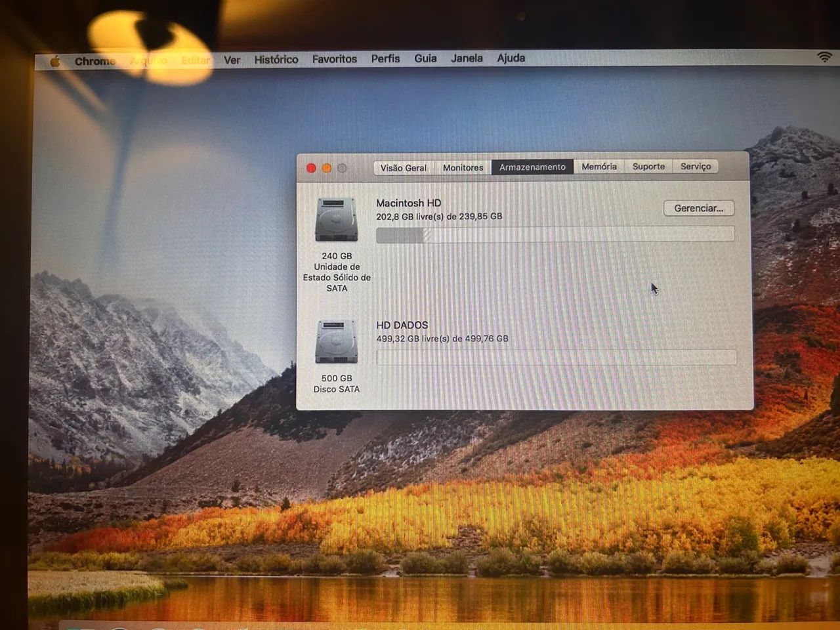Viewport: 840px width, 630px height.
Task: Click the 500 GB Disco SATA label
Action: coord(337,384)
